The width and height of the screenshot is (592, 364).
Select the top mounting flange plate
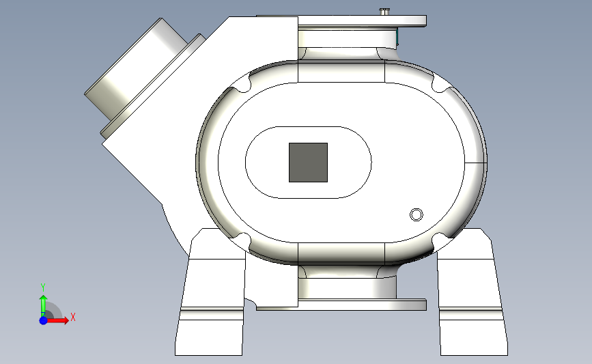(x=362, y=20)
